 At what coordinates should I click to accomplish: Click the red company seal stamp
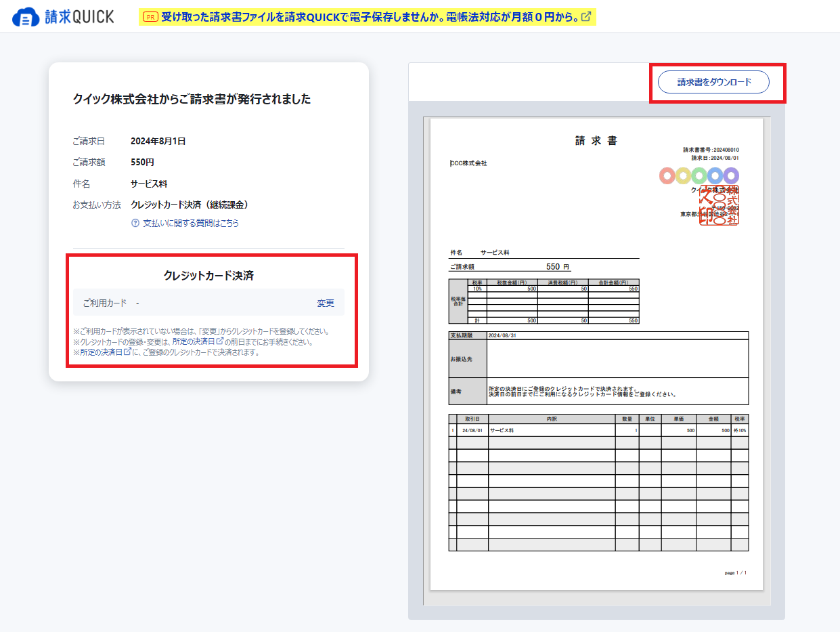coord(719,205)
